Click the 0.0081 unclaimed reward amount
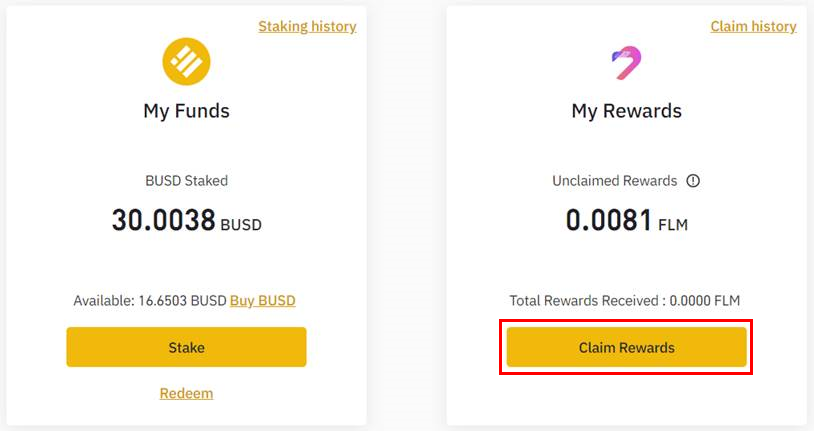This screenshot has width=814, height=431. coord(609,221)
